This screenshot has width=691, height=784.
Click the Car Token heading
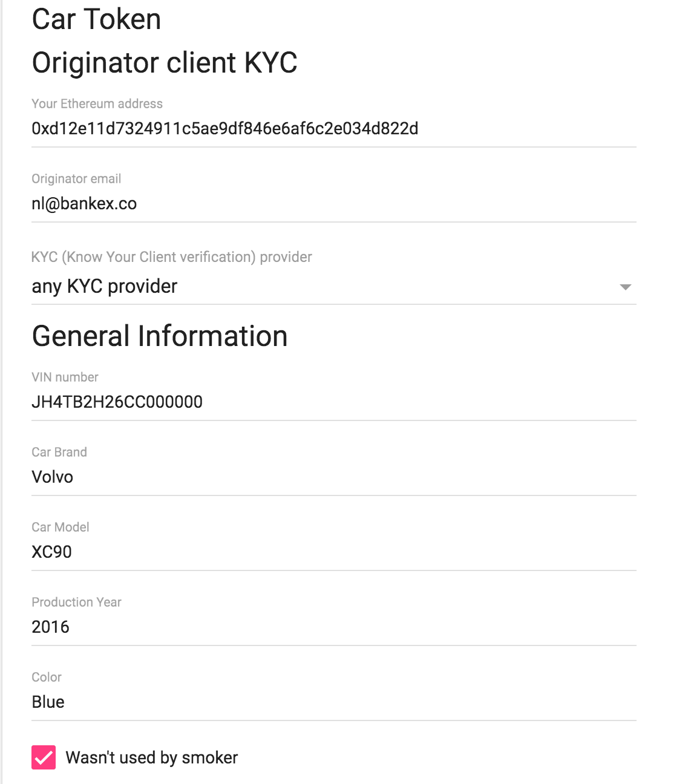tap(96, 19)
